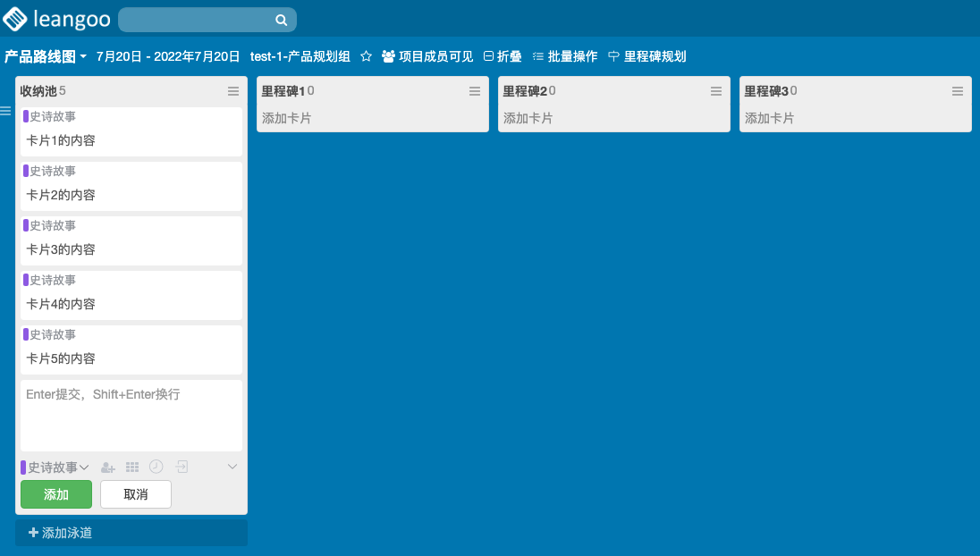
Task: Open the 里程碑1 list menu icon
Action: click(475, 91)
